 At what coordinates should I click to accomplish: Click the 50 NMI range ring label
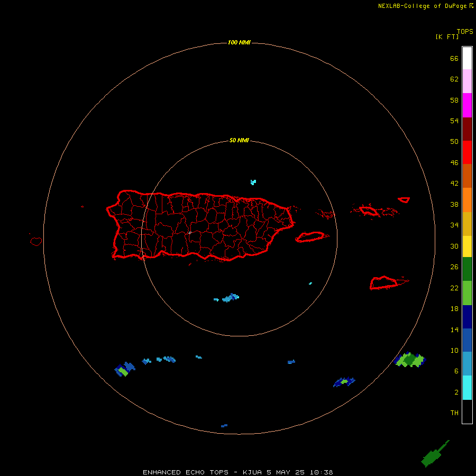239,140
